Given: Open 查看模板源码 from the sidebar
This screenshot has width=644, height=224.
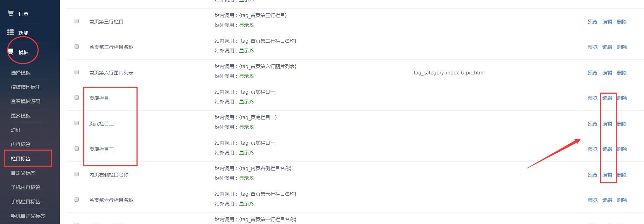Looking at the screenshot, I should [26, 101].
